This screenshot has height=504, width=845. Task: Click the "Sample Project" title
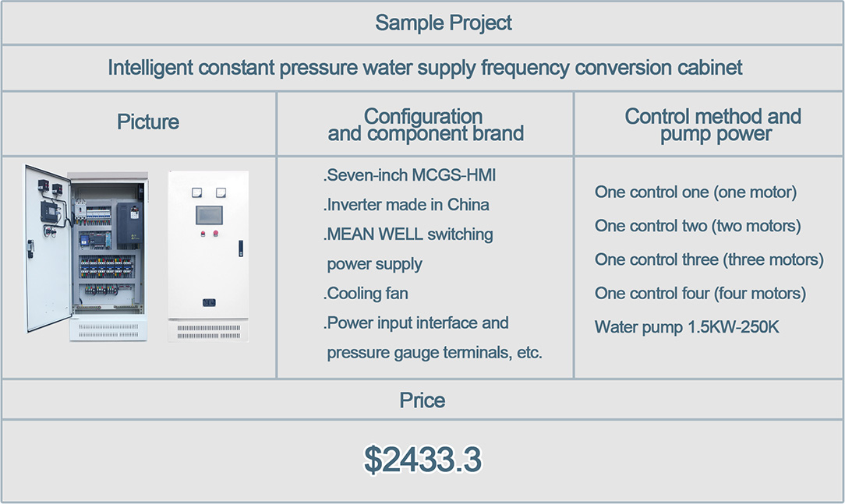pyautogui.click(x=444, y=23)
